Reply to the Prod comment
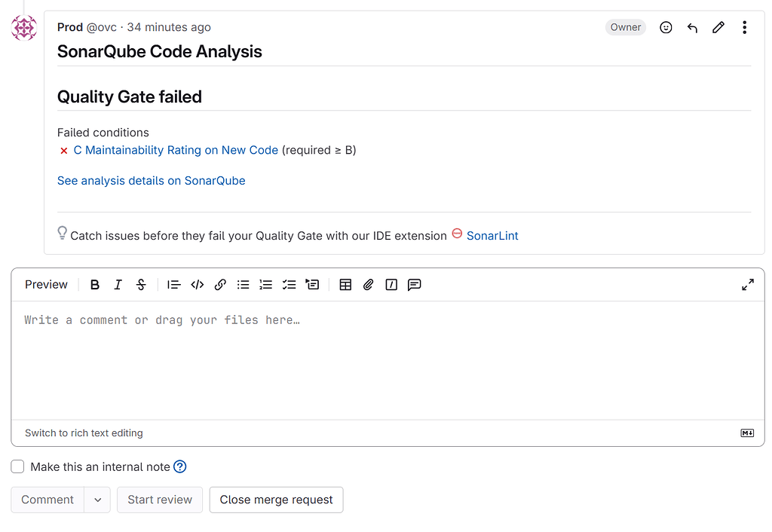 692,27
